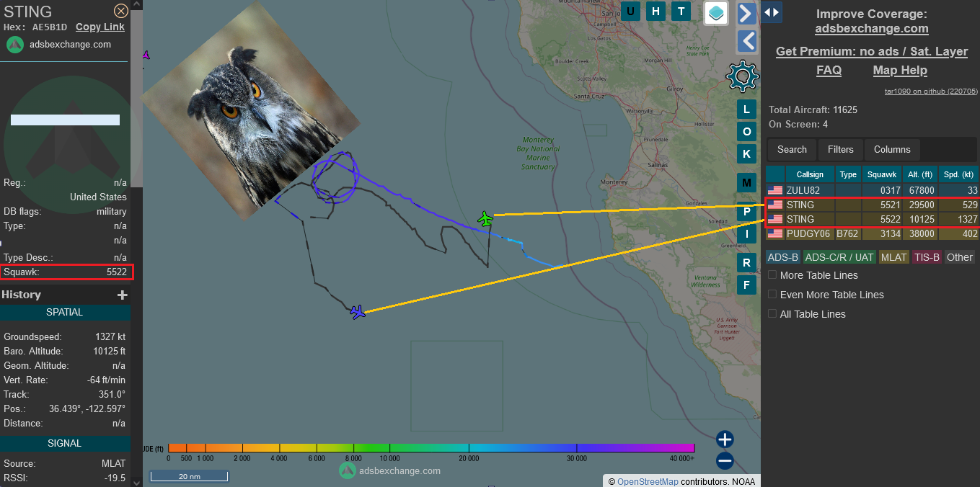Click the MLAT legend label
The width and height of the screenshot is (980, 487).
tap(894, 257)
